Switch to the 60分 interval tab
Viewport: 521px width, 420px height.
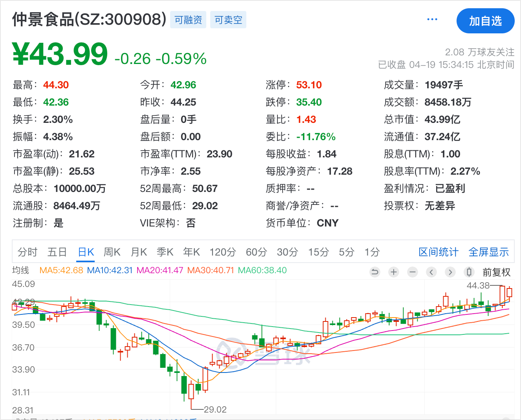coord(256,252)
